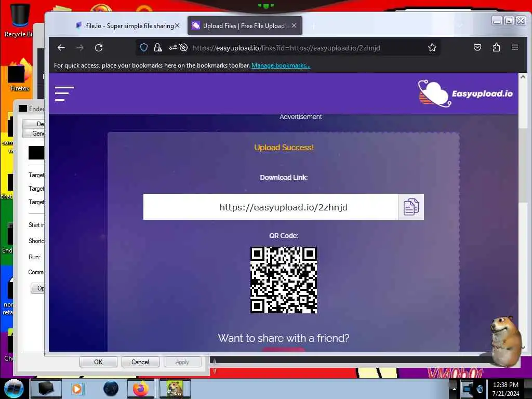Viewport: 532px width, 399px height.
Task: Click the black box taskbar icon
Action: (46, 389)
